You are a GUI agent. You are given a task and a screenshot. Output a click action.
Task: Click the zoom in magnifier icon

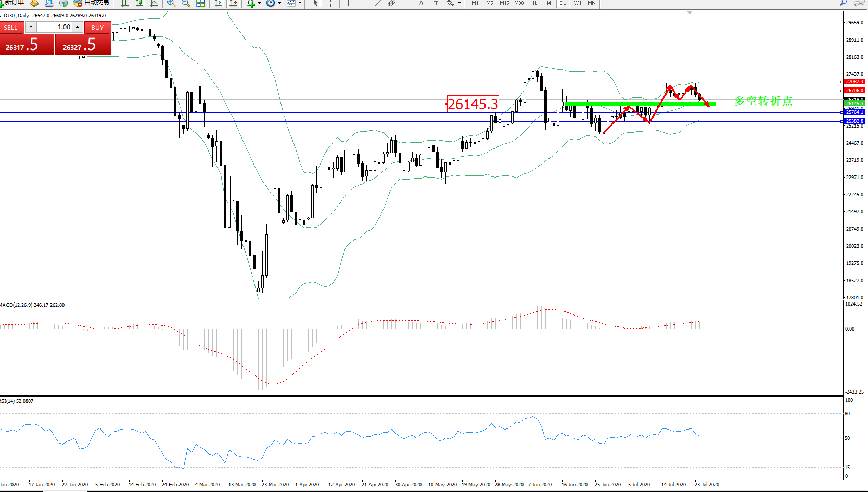click(x=171, y=3)
